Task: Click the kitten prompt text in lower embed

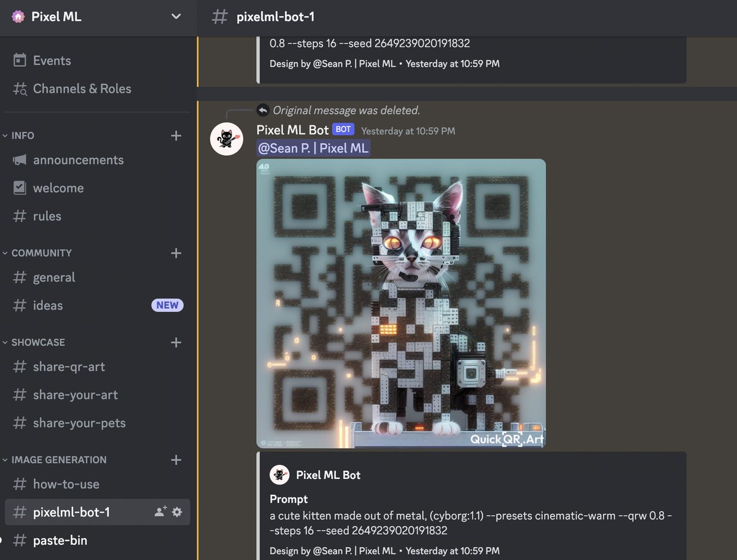Action: (x=470, y=523)
